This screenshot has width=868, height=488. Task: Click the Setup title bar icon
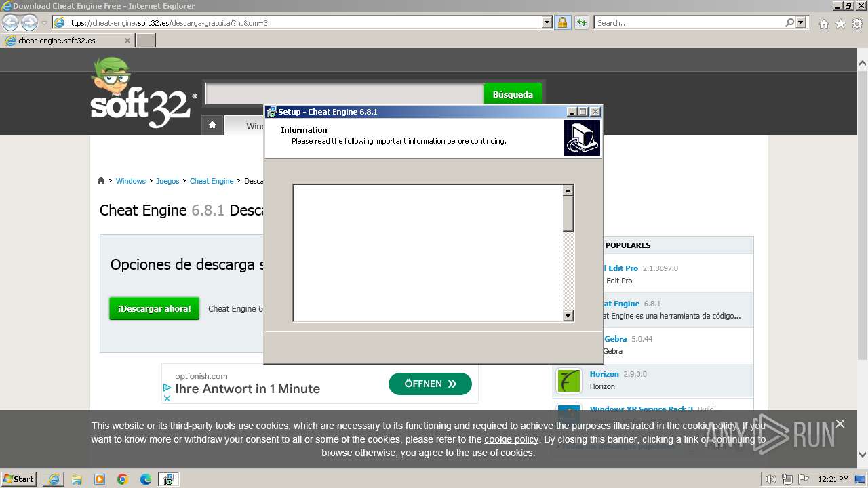click(271, 112)
